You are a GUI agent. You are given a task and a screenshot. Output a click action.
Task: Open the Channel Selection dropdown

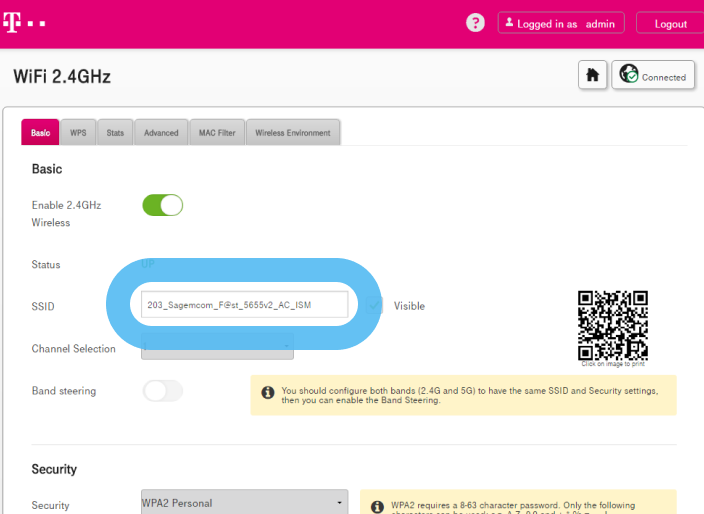pos(217,349)
